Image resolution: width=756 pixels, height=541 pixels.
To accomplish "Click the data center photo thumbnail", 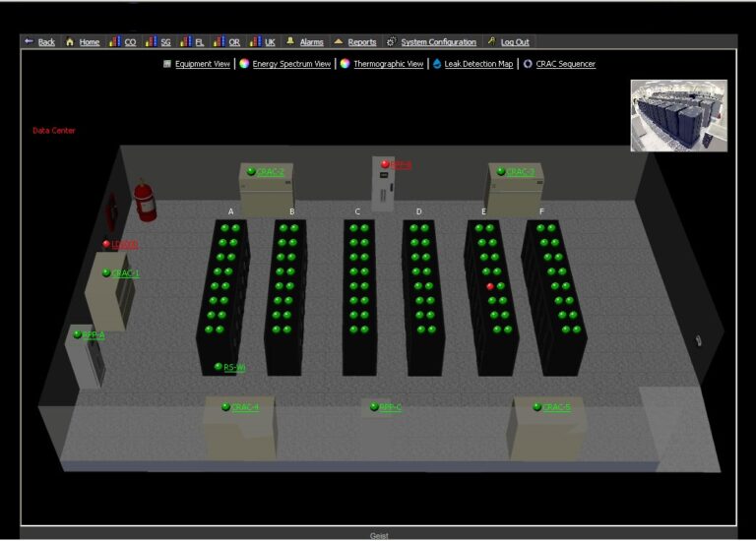I will point(678,115).
